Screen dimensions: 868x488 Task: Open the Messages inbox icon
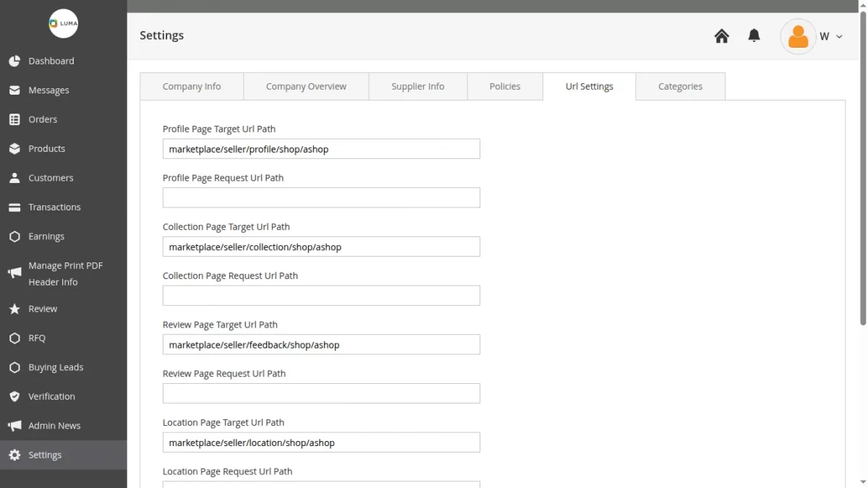[x=14, y=90]
